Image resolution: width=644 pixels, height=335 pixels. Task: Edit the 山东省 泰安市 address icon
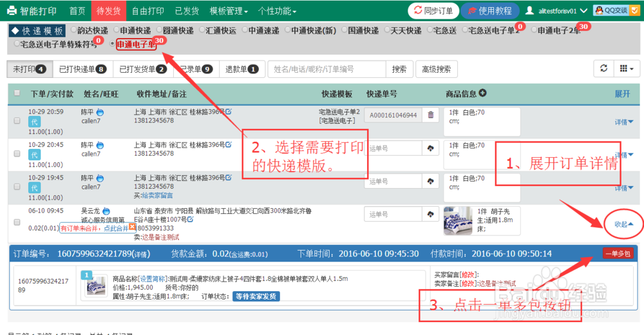click(190, 220)
